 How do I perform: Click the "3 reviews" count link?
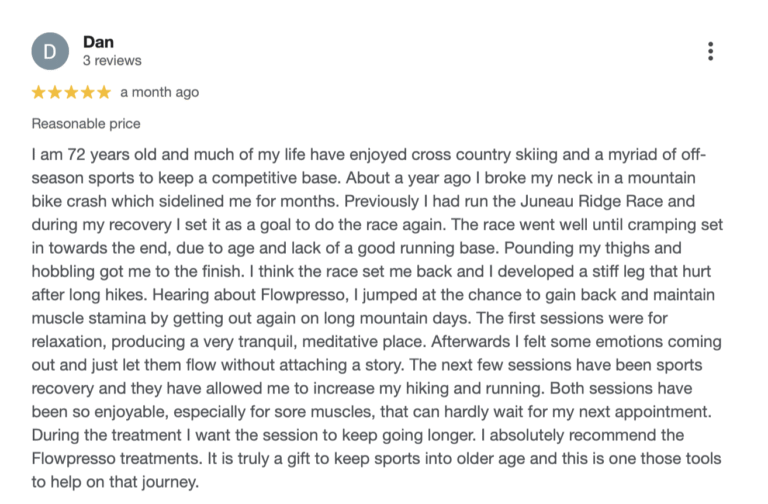point(112,60)
